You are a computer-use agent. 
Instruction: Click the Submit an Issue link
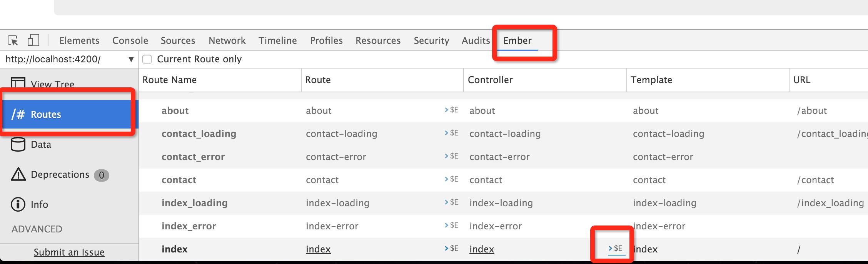pos(69,252)
